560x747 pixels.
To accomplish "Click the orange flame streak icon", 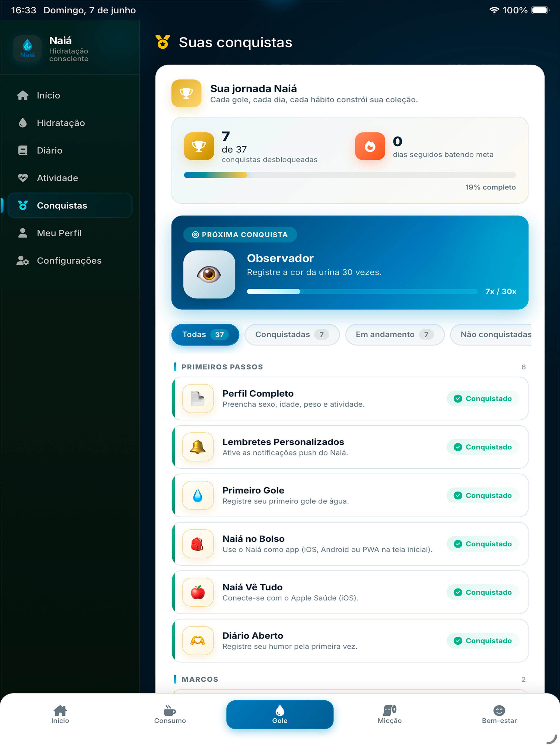I will 370,146.
